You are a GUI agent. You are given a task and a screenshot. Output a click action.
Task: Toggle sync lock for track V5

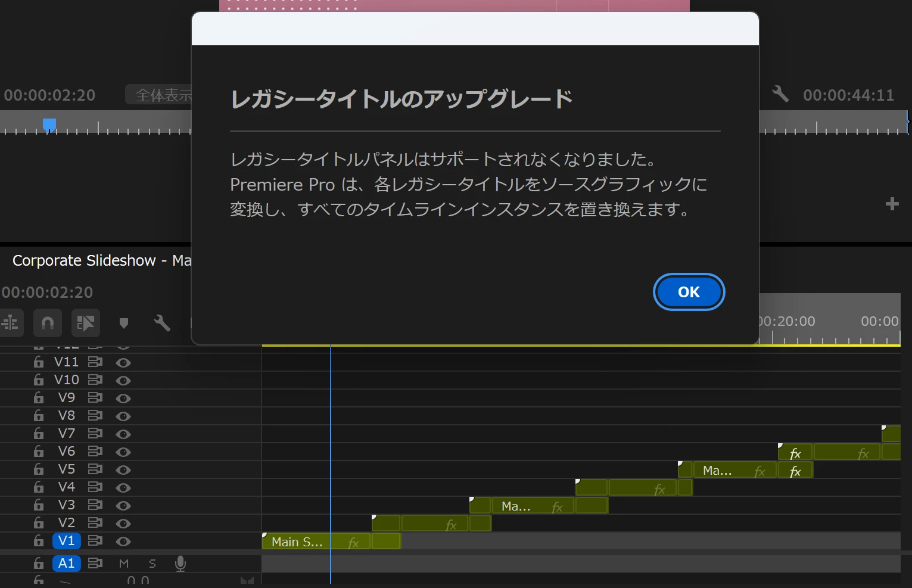[x=95, y=469]
